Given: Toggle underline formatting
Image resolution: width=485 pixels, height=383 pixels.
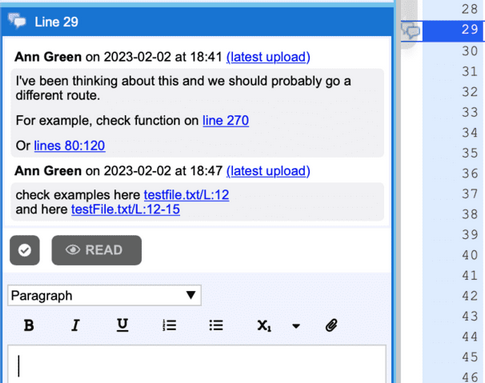Looking at the screenshot, I should click(122, 325).
